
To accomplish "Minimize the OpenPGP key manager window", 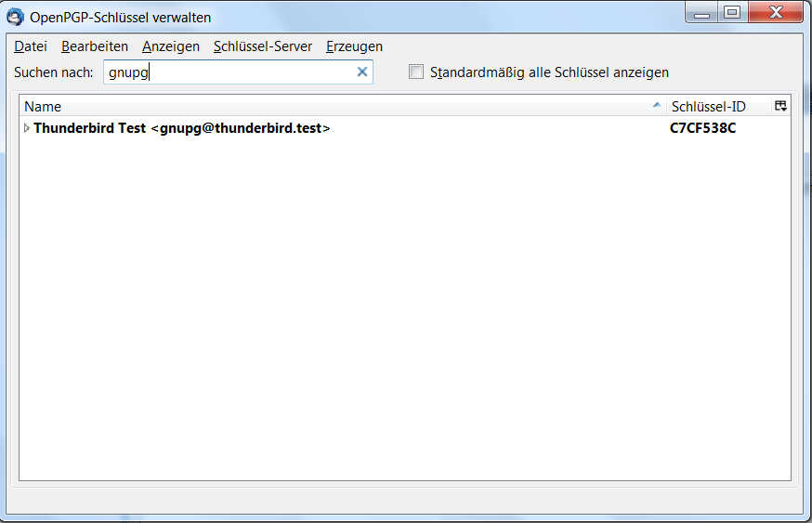I will tap(701, 12).
